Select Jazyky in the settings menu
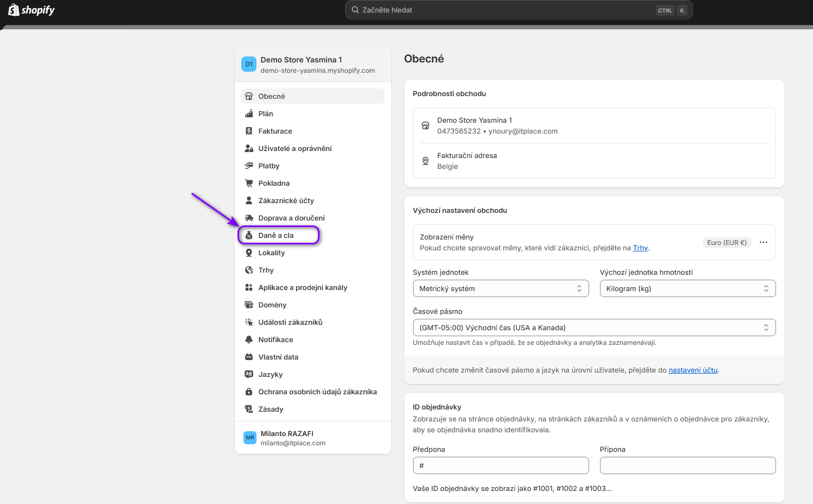This screenshot has width=813, height=504. 270,374
